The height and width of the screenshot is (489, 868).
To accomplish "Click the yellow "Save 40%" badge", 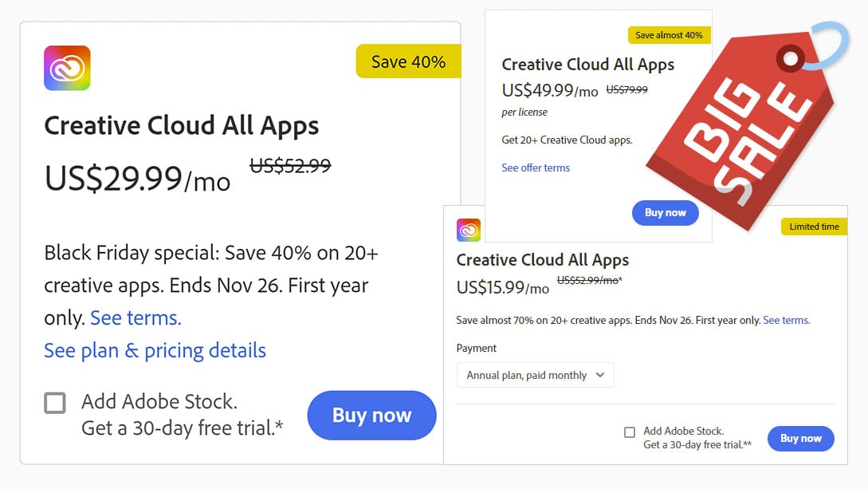I will [408, 61].
